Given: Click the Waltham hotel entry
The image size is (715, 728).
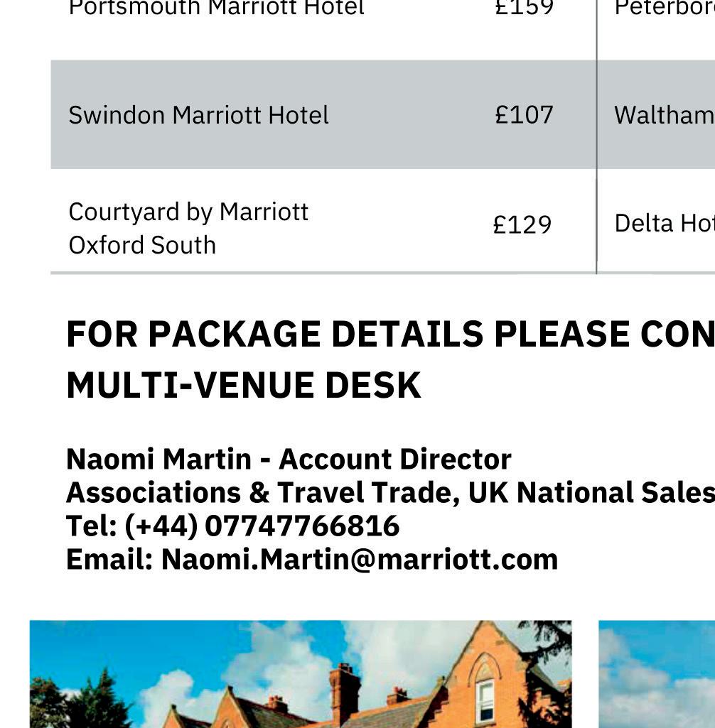Looking at the screenshot, I should coord(663,115).
